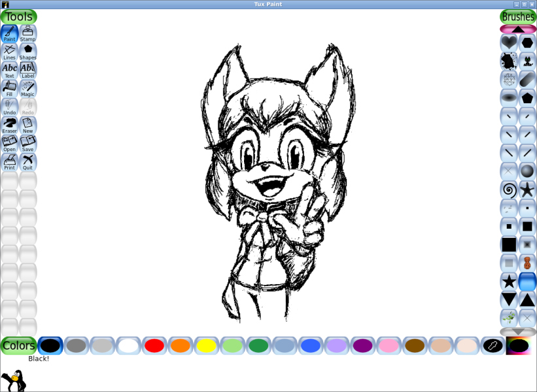537x392 pixels.
Task: Pick the ink splatter brush
Action: click(x=509, y=61)
